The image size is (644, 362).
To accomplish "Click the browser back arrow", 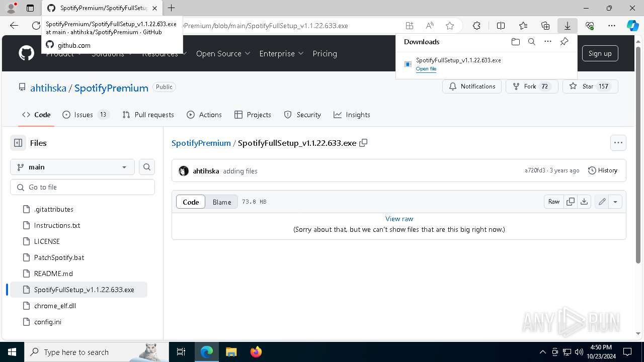I will tap(14, 26).
